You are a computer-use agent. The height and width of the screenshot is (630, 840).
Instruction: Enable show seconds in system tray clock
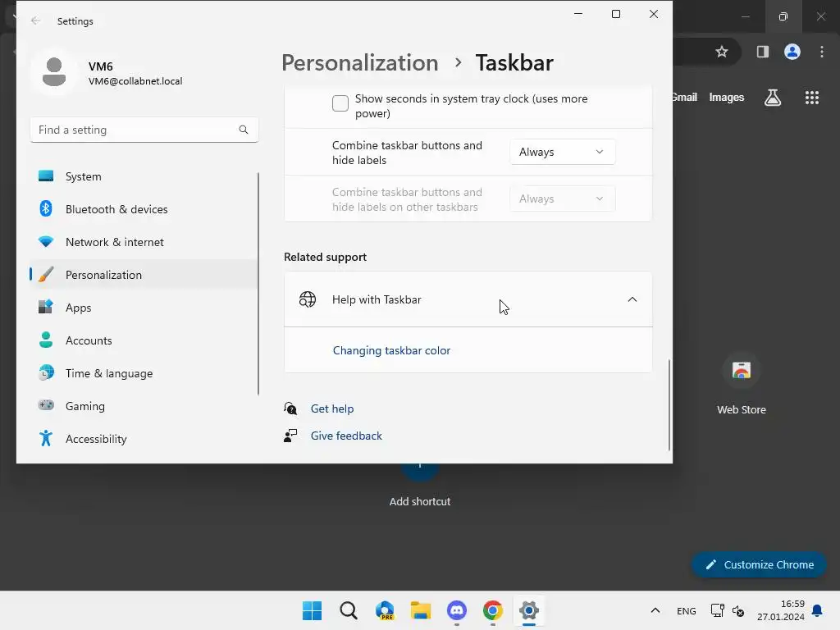(340, 103)
